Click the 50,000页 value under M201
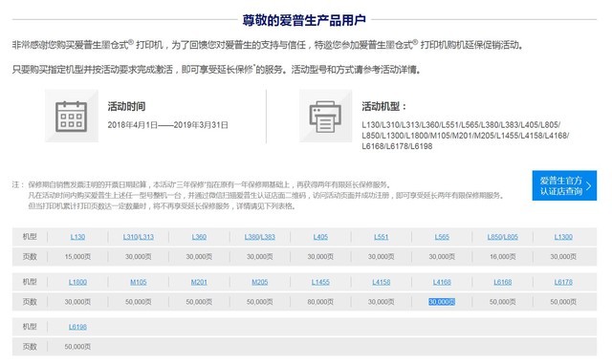 click(x=199, y=302)
